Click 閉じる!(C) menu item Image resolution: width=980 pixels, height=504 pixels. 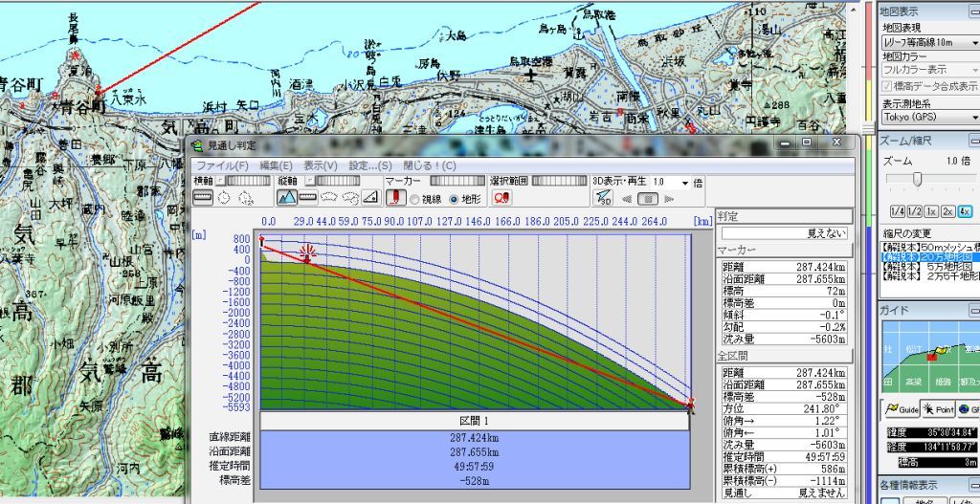(x=430, y=165)
